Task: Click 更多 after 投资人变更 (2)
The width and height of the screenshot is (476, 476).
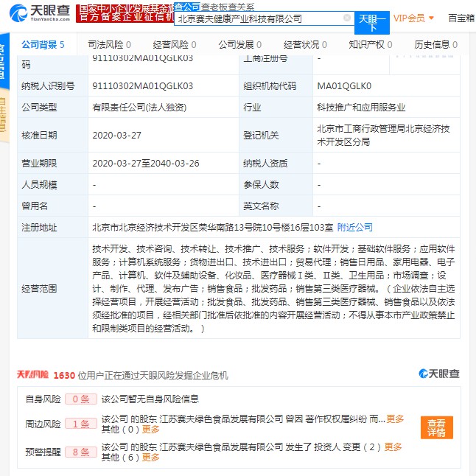Action: [x=393, y=447]
